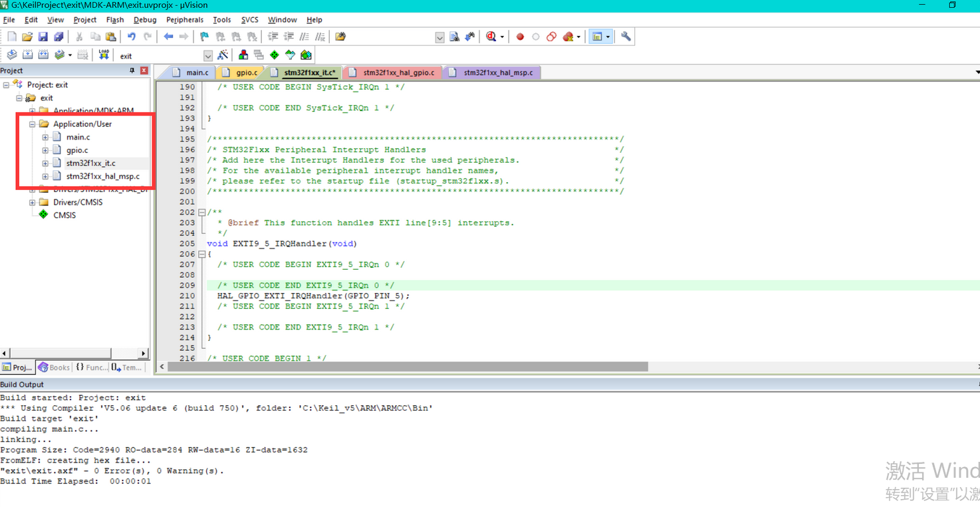
Task: Click incremental find binoculars arrow icon
Action: (x=470, y=37)
